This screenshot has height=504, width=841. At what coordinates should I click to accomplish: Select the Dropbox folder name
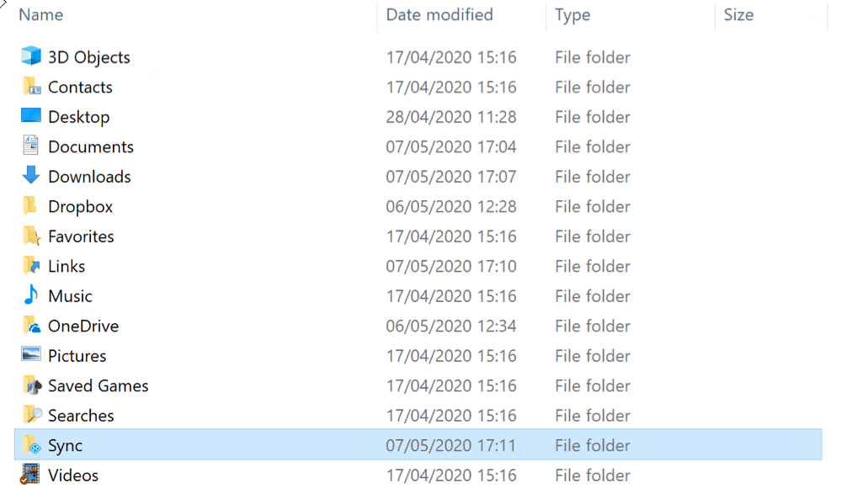click(81, 206)
